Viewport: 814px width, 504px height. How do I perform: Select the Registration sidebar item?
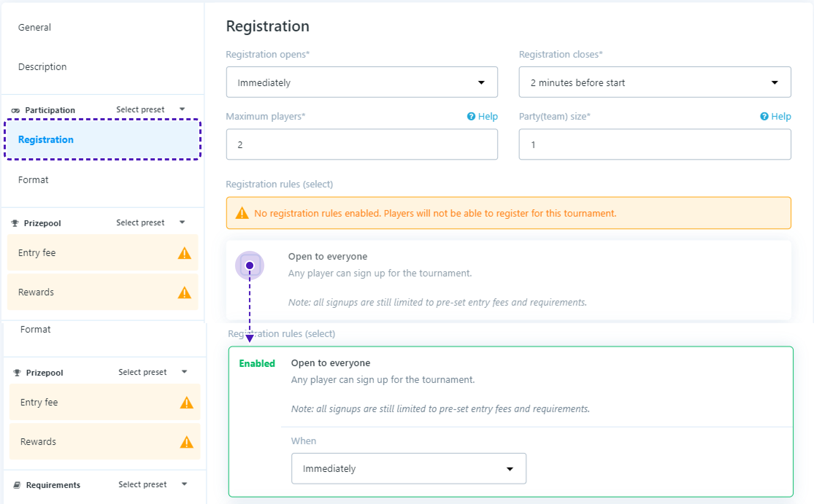[46, 140]
